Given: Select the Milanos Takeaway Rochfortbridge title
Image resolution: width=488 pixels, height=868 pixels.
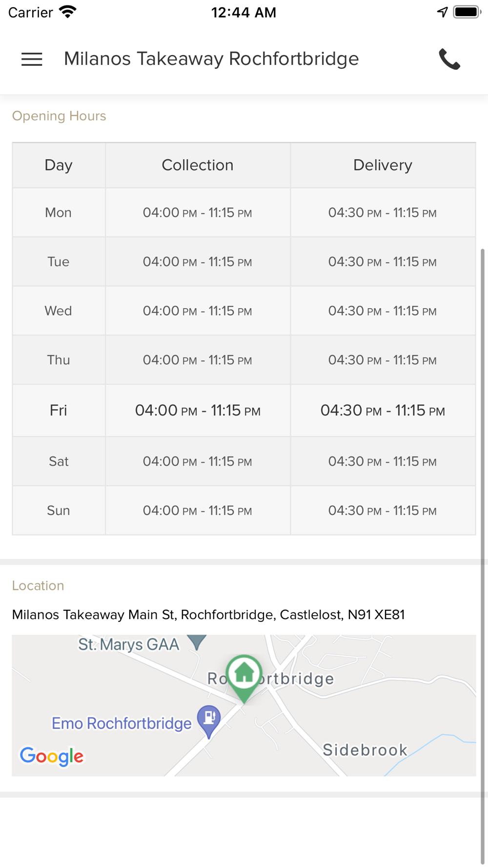Looking at the screenshot, I should tap(211, 59).
